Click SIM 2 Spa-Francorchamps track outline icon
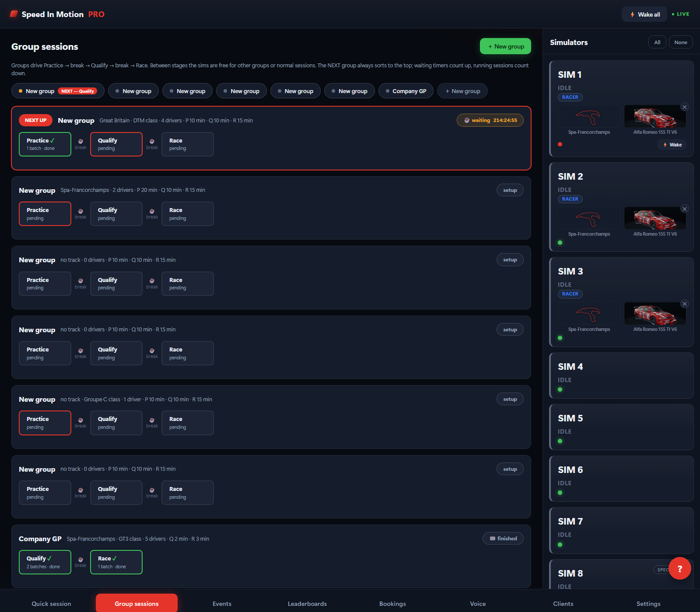 [589, 218]
